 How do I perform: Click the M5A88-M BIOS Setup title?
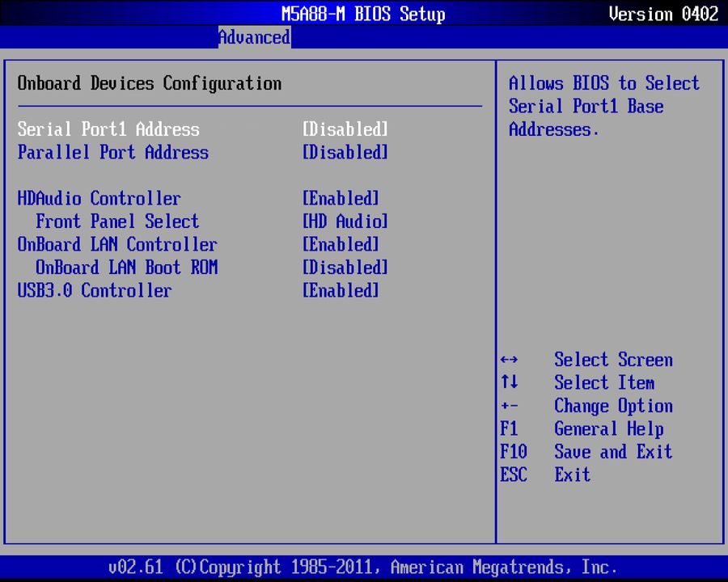click(363, 14)
